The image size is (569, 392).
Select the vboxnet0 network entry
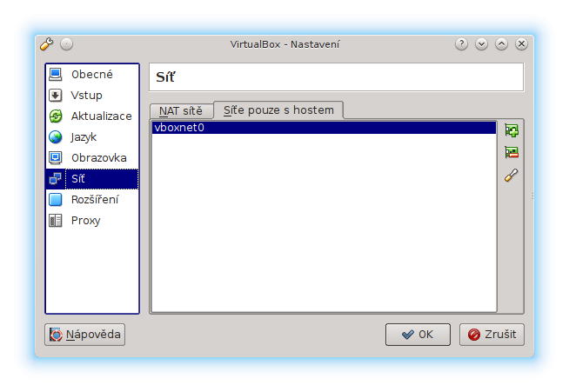click(324, 128)
